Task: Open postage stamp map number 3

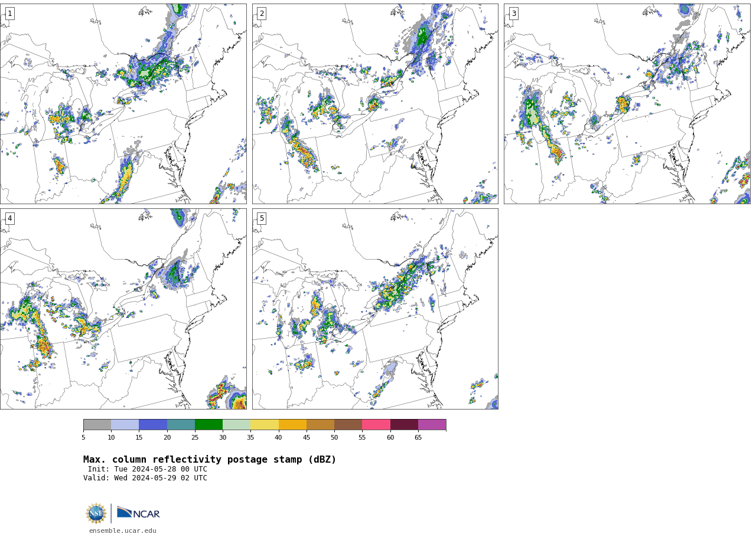Action: click(x=627, y=104)
